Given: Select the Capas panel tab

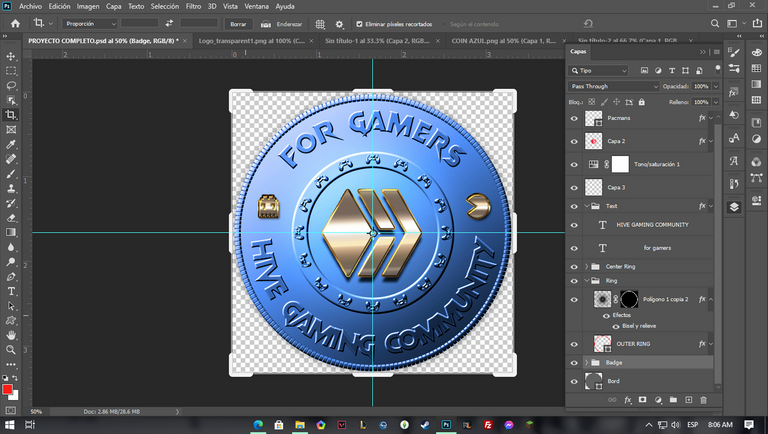Looking at the screenshot, I should pos(578,51).
